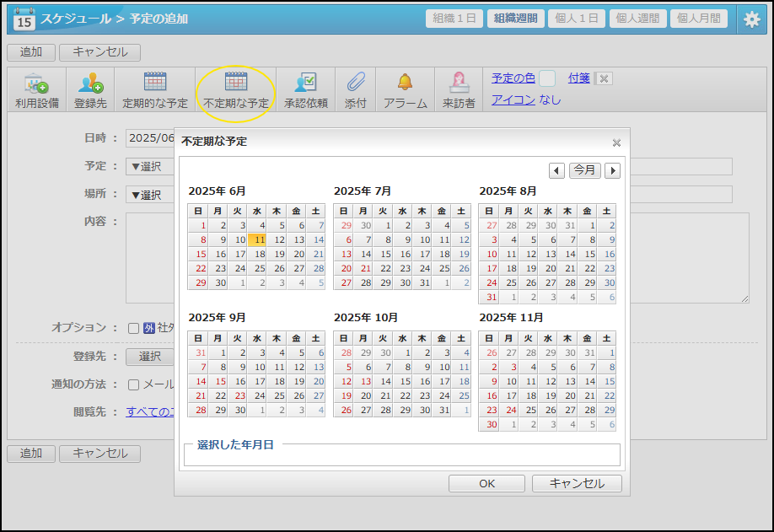Click the 閲覧先 すべての link
Image resolution: width=774 pixels, height=532 pixels.
point(150,411)
